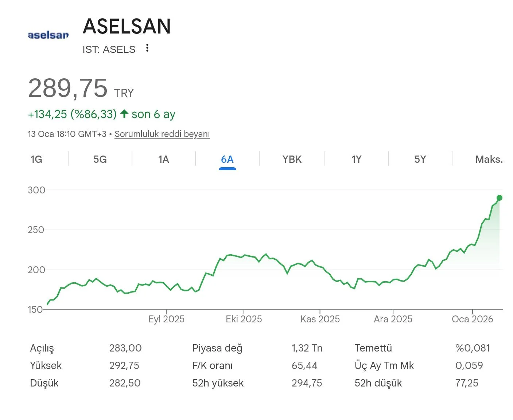Click the 52h yüksek statistic label
This screenshot has height=420, width=513.
click(x=218, y=383)
